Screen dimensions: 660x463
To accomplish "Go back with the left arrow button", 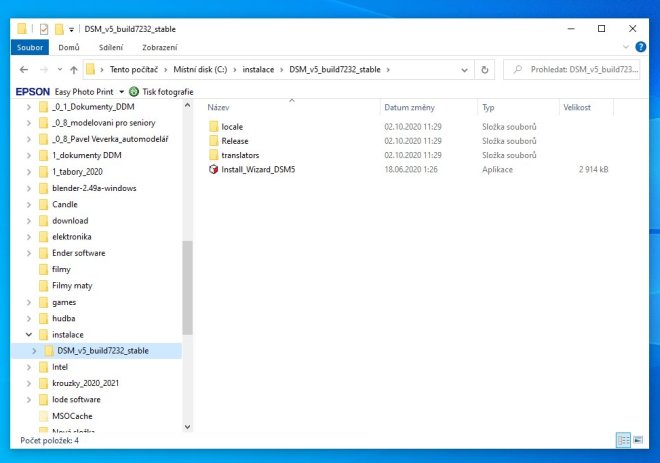I will click(x=24, y=70).
